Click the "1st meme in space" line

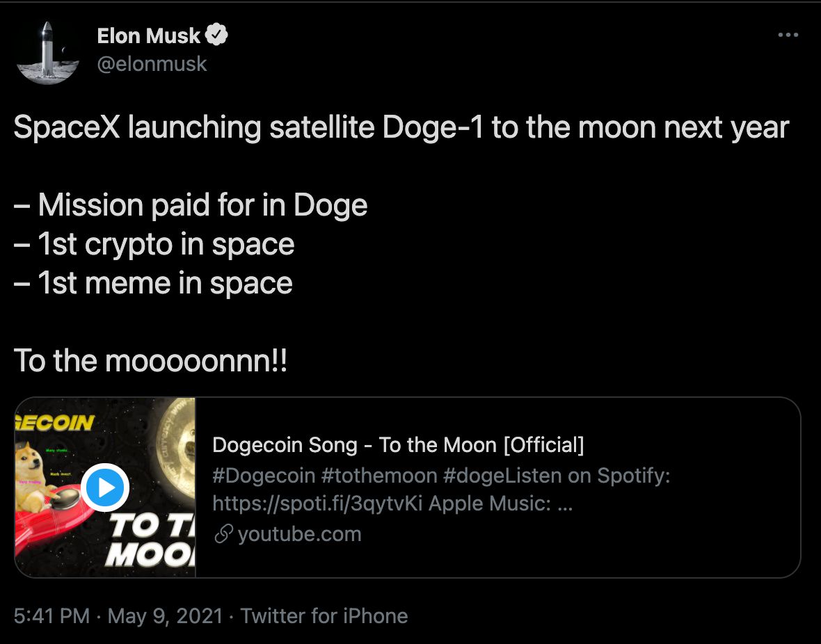(x=164, y=283)
